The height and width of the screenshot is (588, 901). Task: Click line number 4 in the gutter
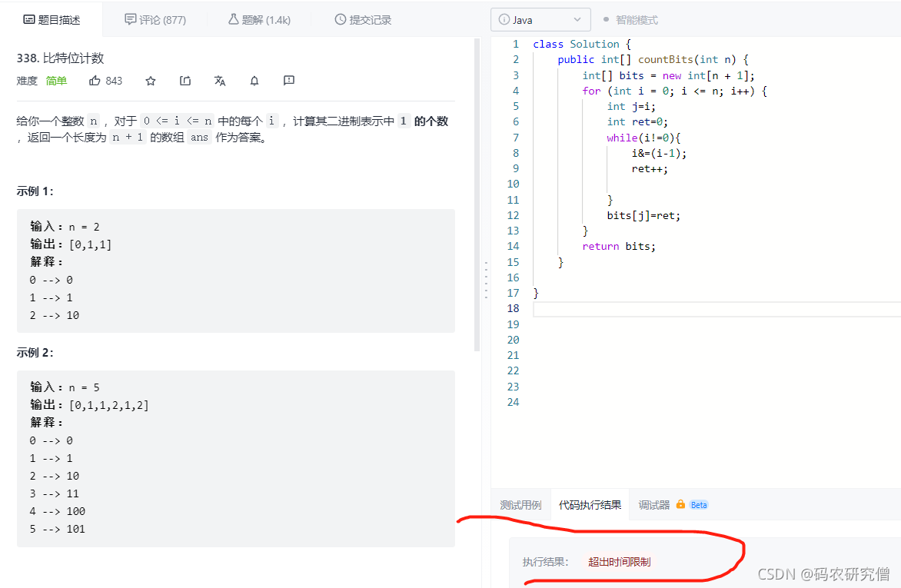[x=515, y=91]
